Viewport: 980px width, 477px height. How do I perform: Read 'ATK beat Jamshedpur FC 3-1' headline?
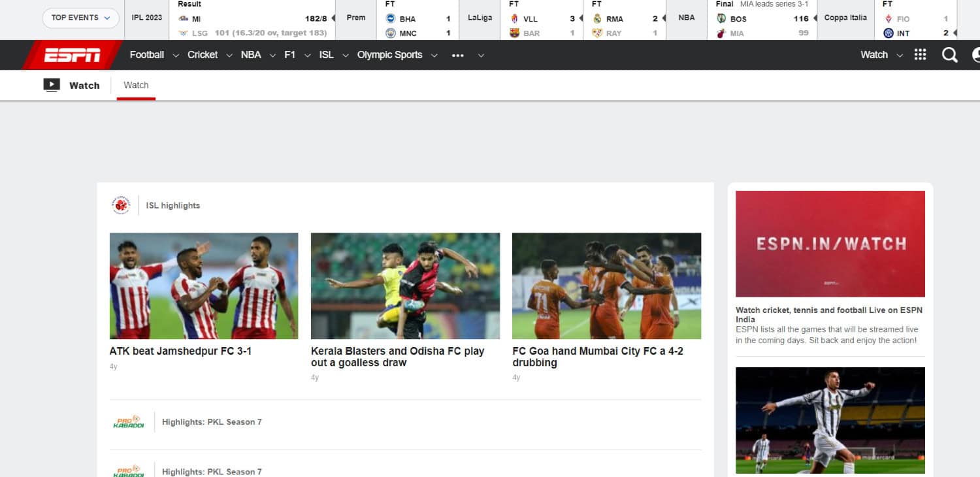click(x=180, y=351)
